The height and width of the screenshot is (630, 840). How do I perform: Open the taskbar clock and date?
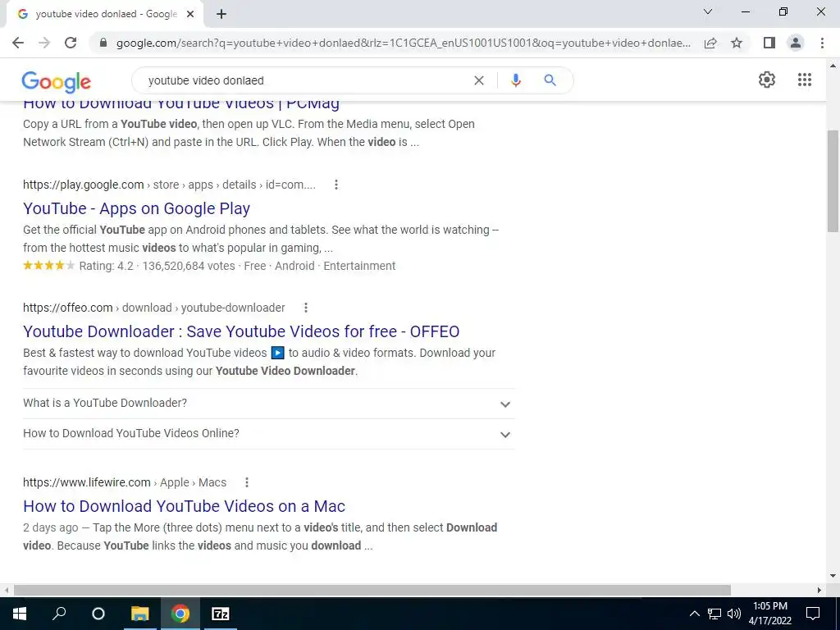(769, 614)
